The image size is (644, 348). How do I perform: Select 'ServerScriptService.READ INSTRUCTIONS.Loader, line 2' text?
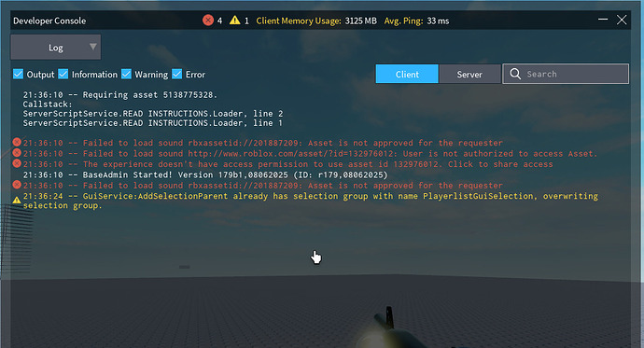click(153, 114)
